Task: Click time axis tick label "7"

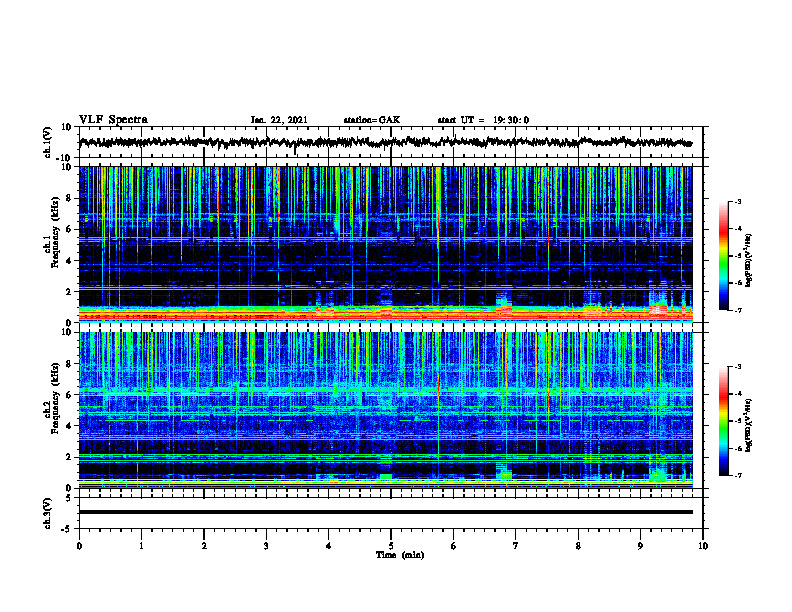Action: [516, 546]
